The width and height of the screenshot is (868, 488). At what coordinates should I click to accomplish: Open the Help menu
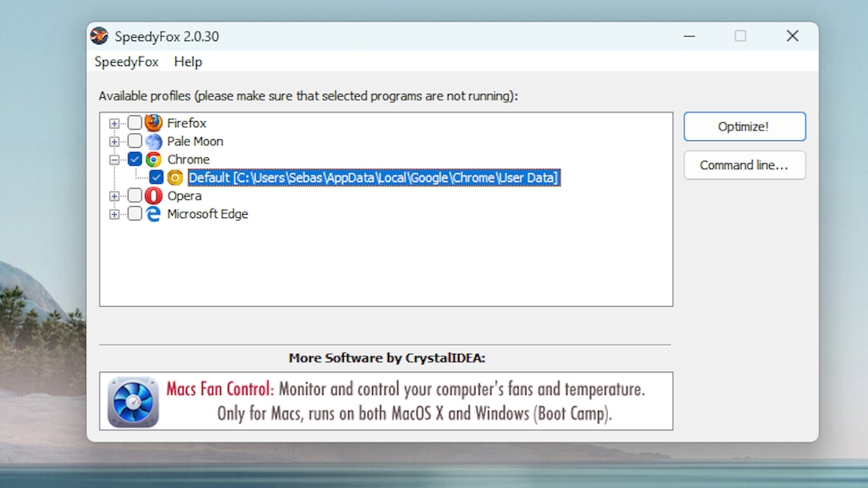pyautogui.click(x=188, y=62)
